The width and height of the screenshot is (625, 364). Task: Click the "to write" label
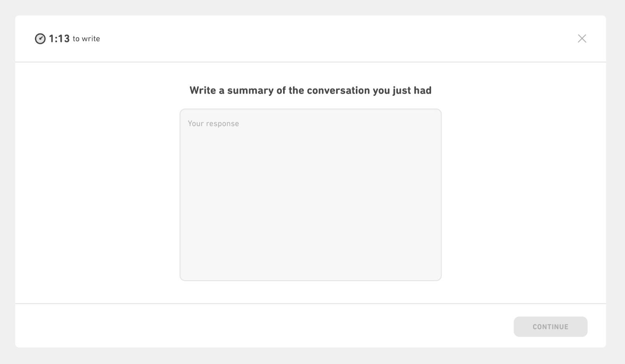[x=86, y=39]
